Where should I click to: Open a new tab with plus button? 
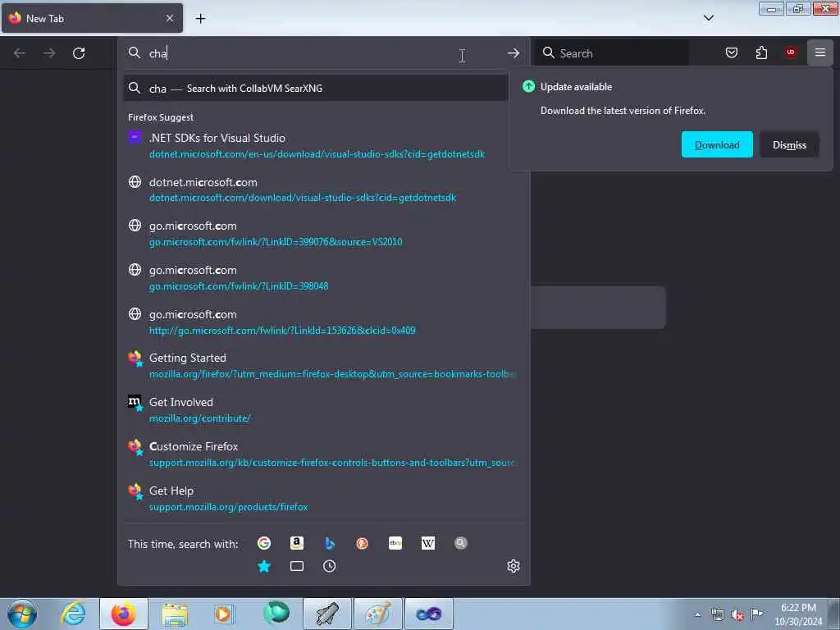click(x=200, y=19)
